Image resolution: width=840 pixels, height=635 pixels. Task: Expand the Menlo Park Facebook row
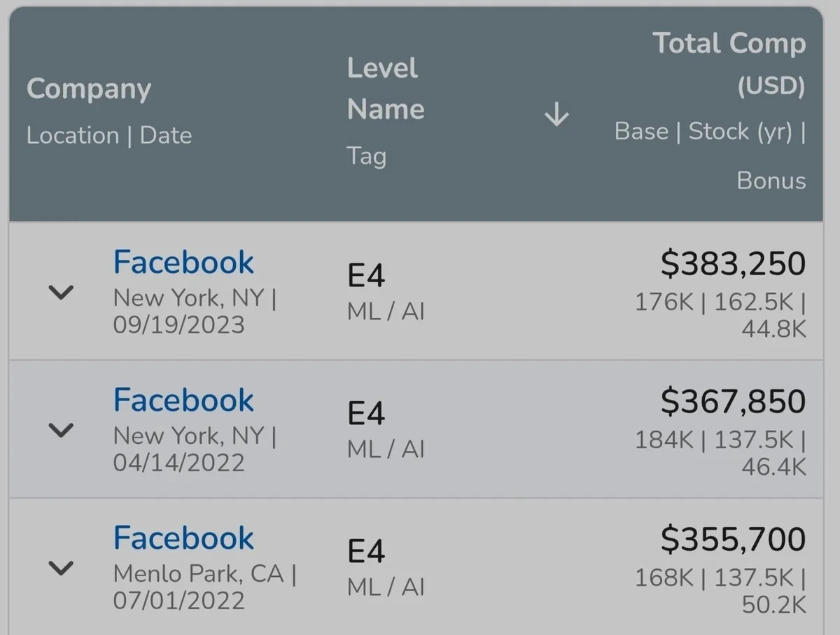[x=61, y=568]
